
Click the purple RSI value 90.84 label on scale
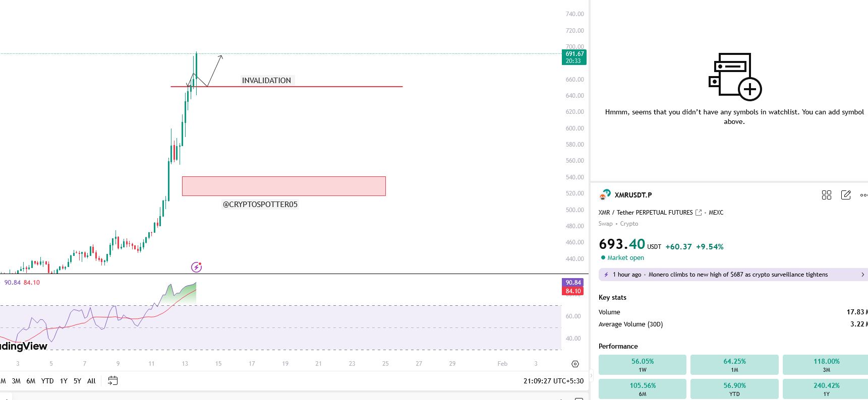point(573,283)
